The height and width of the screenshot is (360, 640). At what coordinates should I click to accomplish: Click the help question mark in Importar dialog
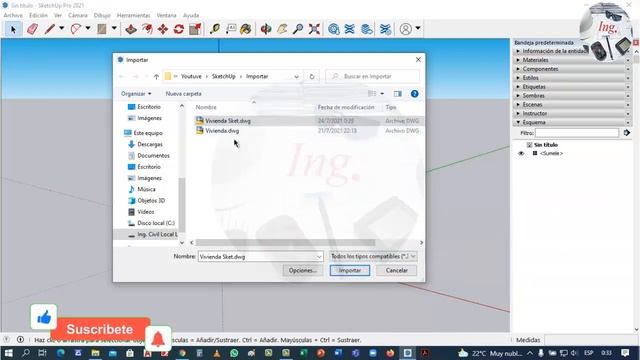tap(414, 94)
